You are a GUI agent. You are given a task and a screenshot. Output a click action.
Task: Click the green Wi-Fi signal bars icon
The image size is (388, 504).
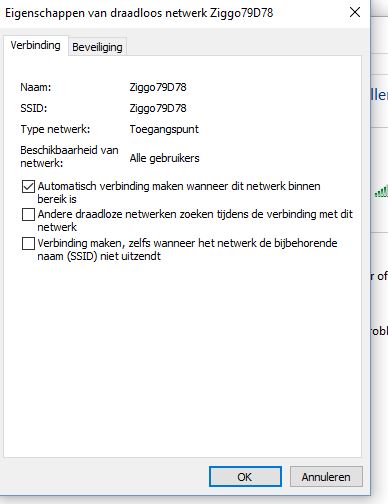tap(381, 191)
